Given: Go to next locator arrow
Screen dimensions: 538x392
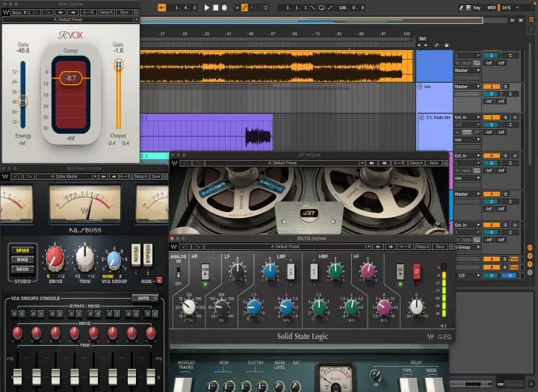Looking at the screenshot, I should [x=425, y=46].
